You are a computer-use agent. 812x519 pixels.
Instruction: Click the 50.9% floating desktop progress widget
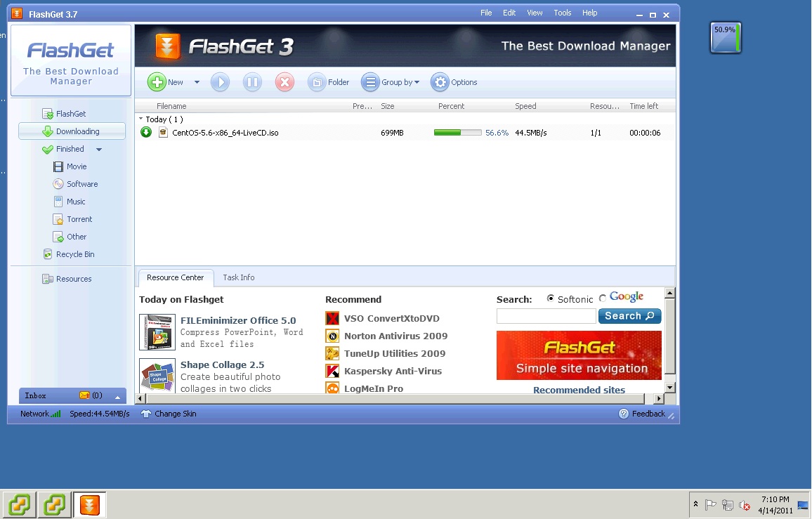[726, 37]
